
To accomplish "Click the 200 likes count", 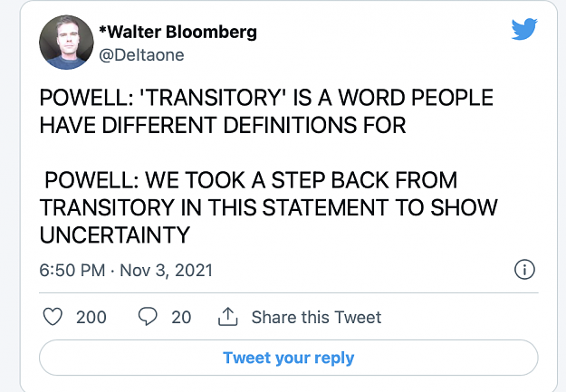I will (91, 317).
